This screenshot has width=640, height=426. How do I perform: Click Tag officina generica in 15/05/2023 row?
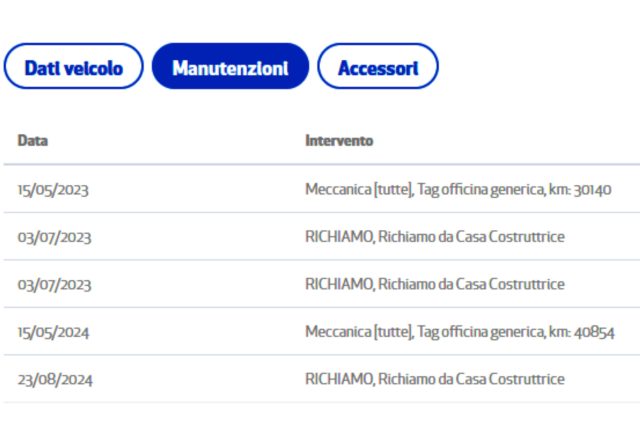(x=481, y=190)
